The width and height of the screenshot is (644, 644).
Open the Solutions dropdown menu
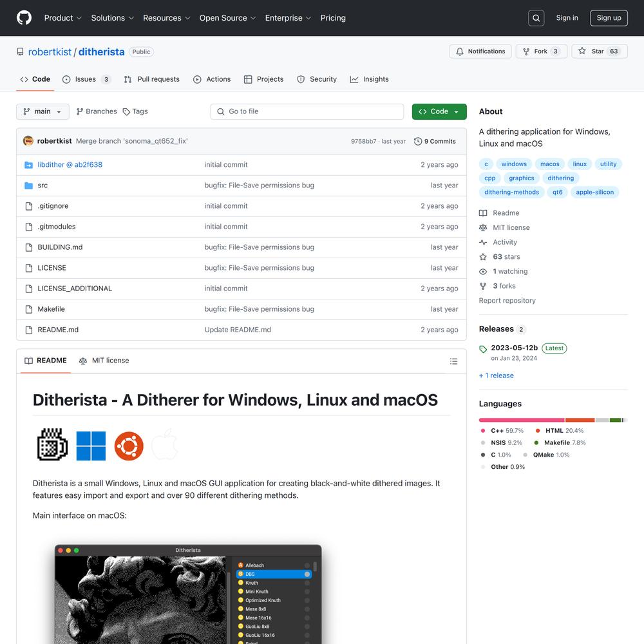113,18
